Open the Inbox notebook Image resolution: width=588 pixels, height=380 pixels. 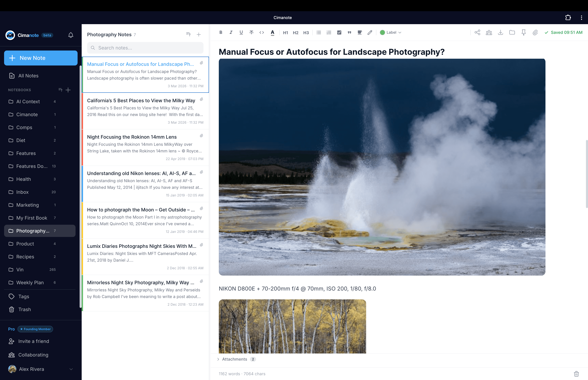click(22, 192)
